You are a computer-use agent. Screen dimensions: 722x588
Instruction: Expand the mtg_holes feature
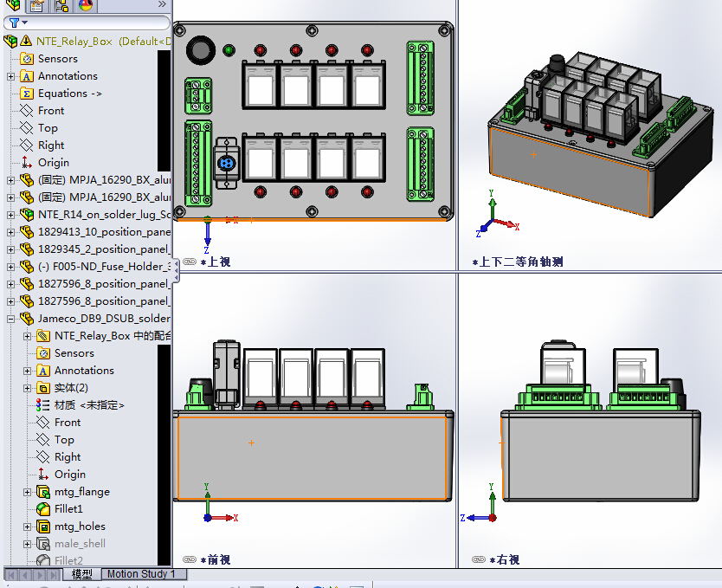tap(27, 527)
